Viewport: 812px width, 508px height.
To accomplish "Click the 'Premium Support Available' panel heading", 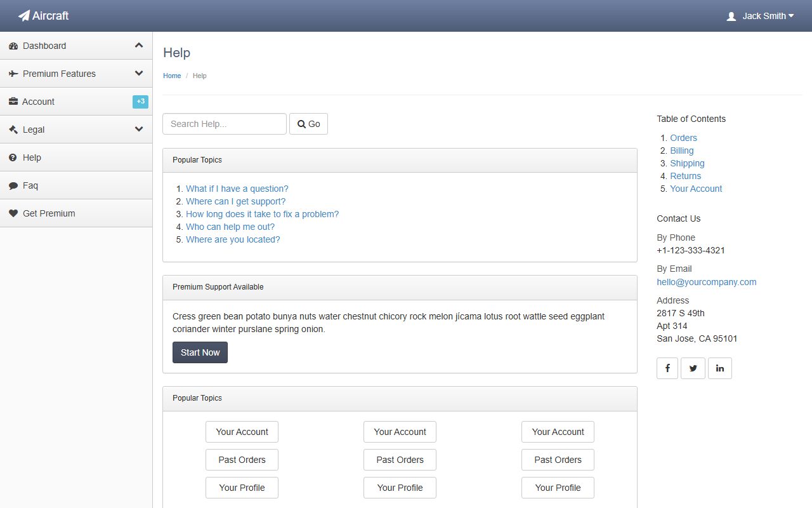I will click(218, 287).
